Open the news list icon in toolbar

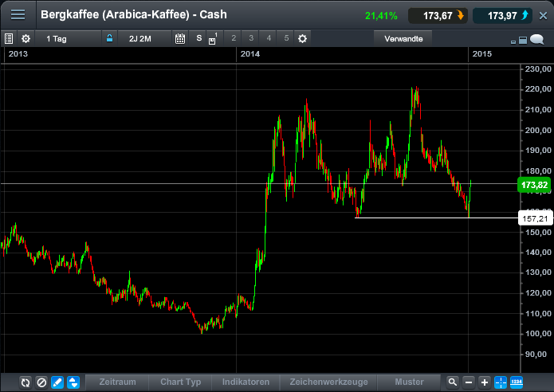(x=9, y=38)
